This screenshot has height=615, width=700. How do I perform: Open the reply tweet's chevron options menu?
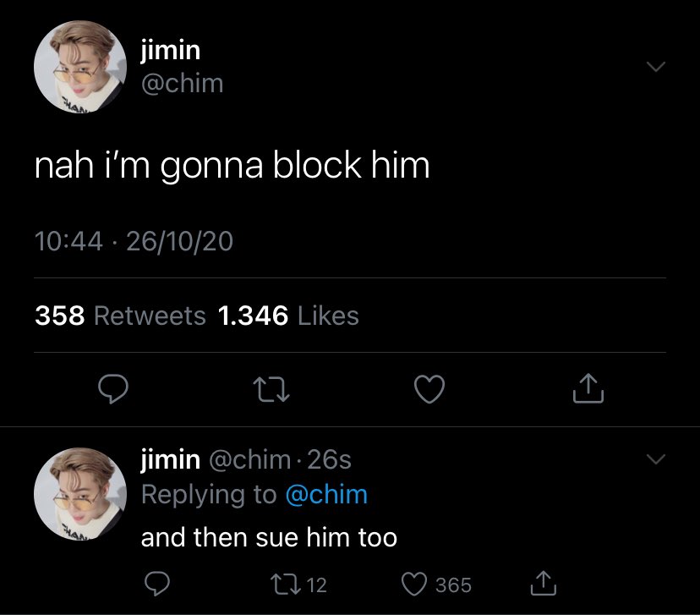click(656, 459)
